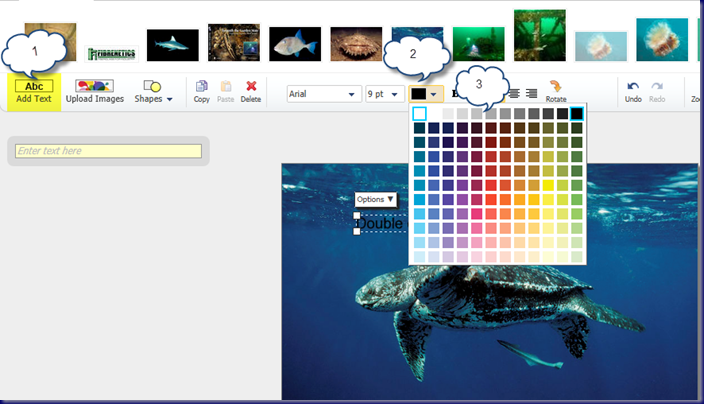This screenshot has height=404, width=704.
Task: Click the Add Text button
Action: [x=34, y=92]
